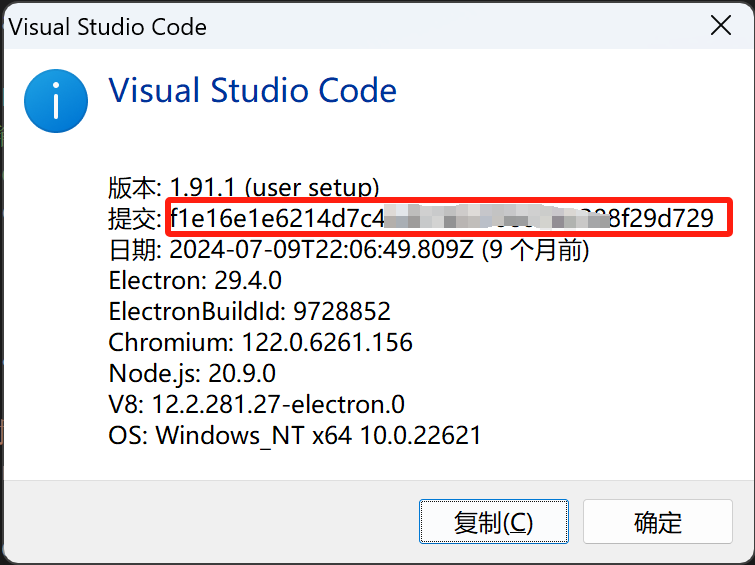Click the Chromium: 122.0.6261.156 line
Screen dimensions: 755x565
[260, 342]
